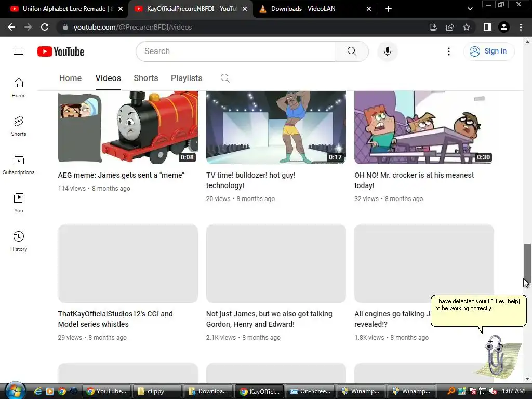Screen dimensions: 532x399
Task: Click the Mr. Crocker cartoon thumbnail
Action: point(424,127)
